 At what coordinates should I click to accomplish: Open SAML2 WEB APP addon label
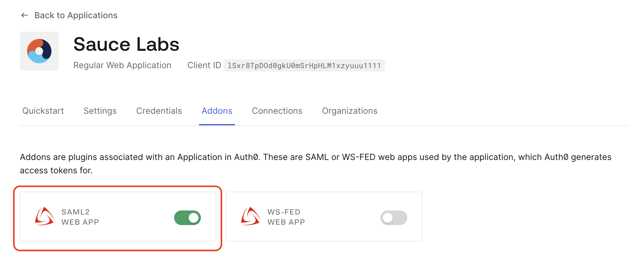click(80, 217)
